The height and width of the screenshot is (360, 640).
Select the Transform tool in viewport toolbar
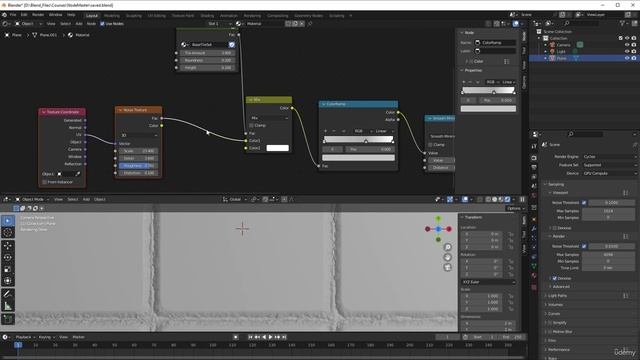tap(8, 281)
